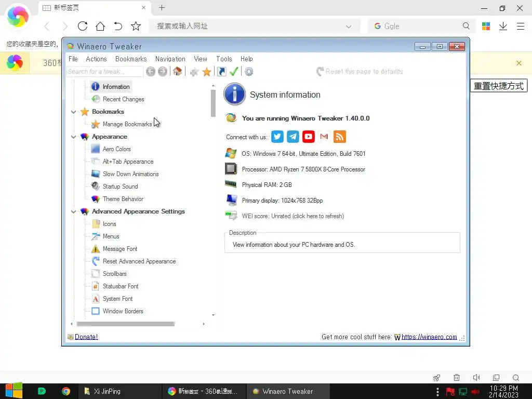Click the Donate! link
Viewport: 532px width, 399px height.
click(86, 337)
